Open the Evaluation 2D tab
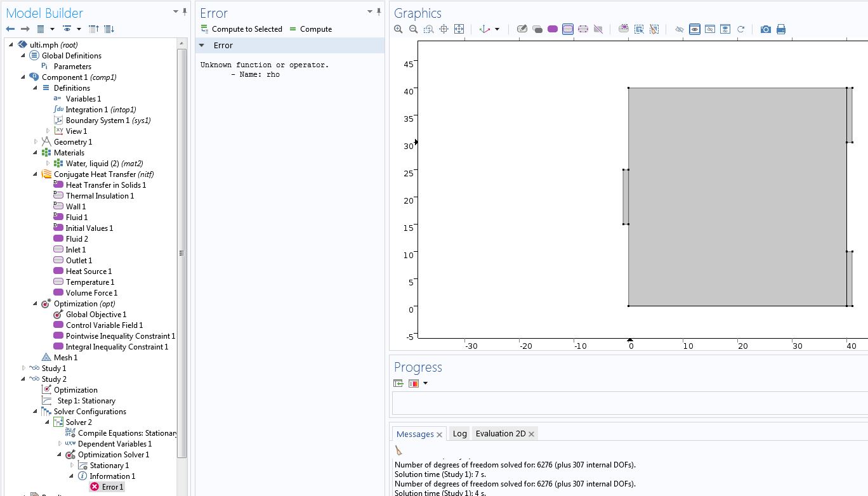The height and width of the screenshot is (496, 868). 500,434
